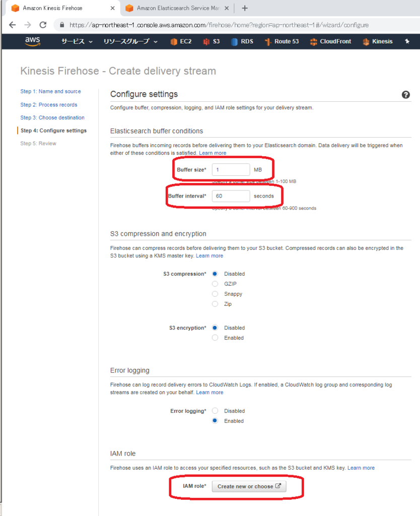Click the Buffer interval input field

[231, 196]
